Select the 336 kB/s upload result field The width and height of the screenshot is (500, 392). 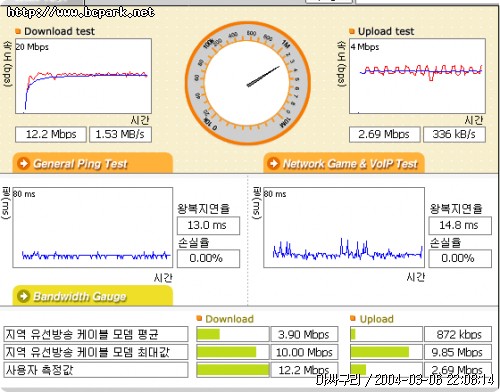pos(454,134)
